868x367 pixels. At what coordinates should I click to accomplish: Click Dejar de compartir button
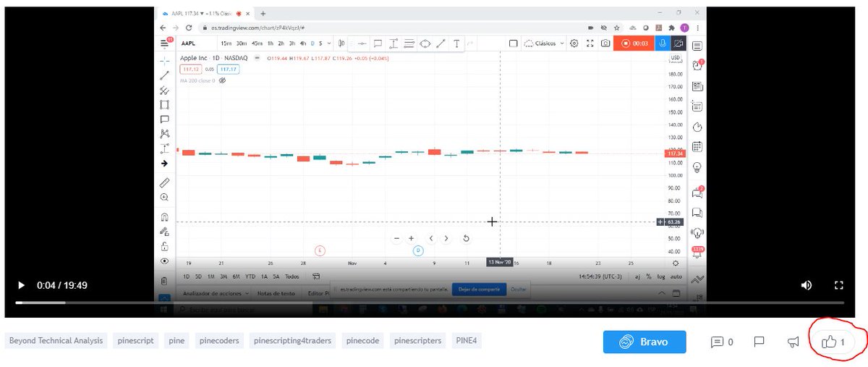[479, 289]
